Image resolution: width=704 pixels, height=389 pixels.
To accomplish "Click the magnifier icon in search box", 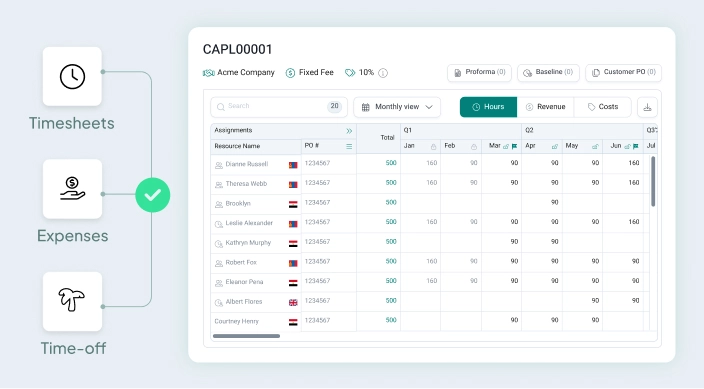I will point(220,107).
